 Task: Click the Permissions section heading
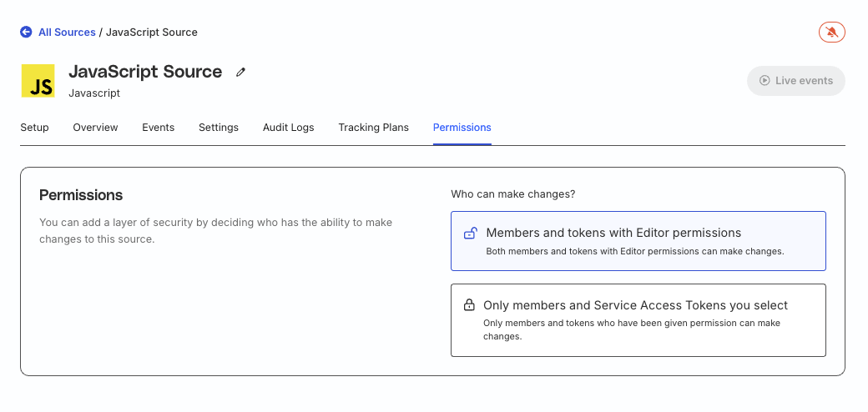(81, 195)
